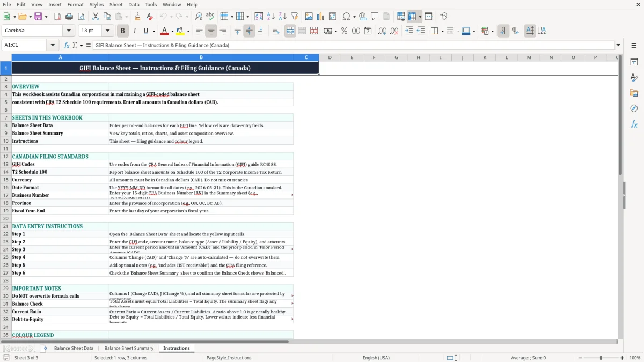
Task: Apply the yellow highlight background color
Action: point(180,31)
